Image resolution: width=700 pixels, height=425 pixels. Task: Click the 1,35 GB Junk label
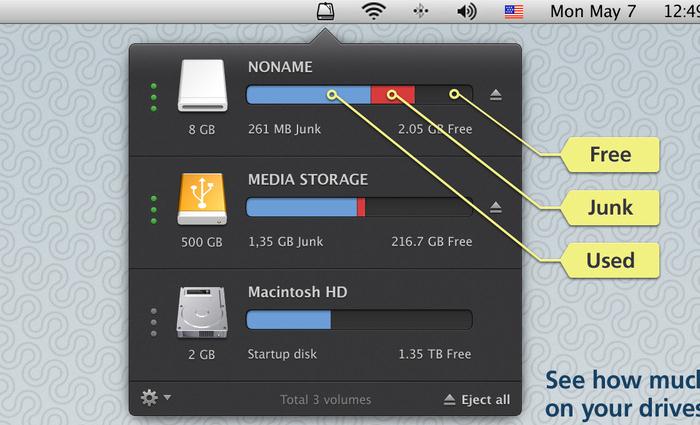(286, 242)
